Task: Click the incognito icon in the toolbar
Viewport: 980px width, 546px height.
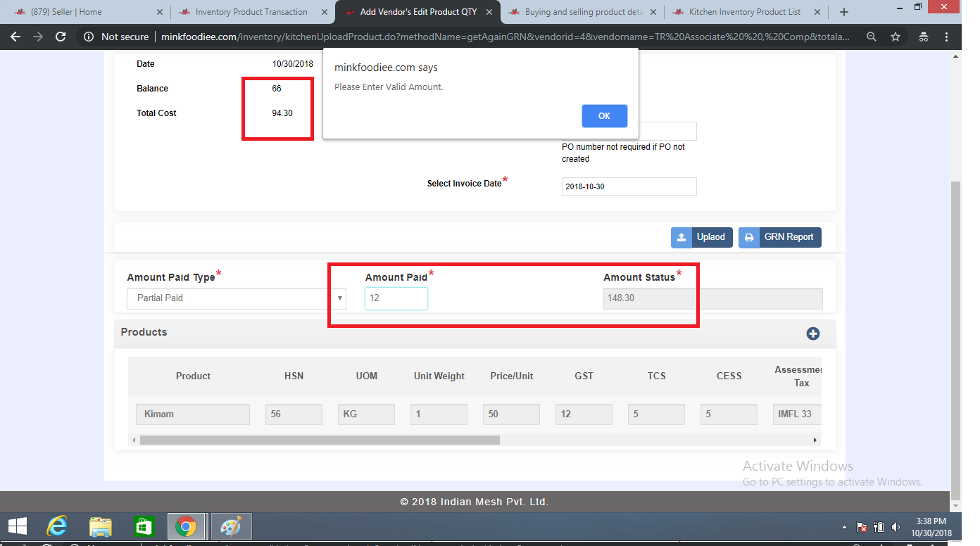Action: (924, 37)
